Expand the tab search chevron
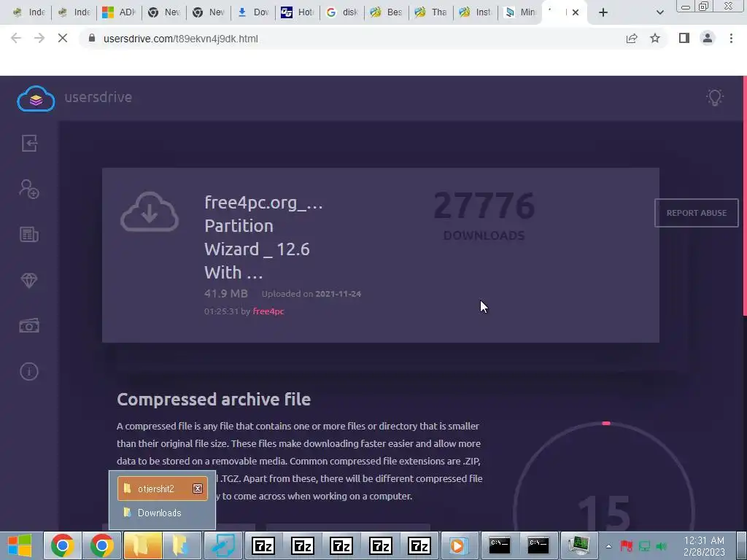 click(659, 12)
